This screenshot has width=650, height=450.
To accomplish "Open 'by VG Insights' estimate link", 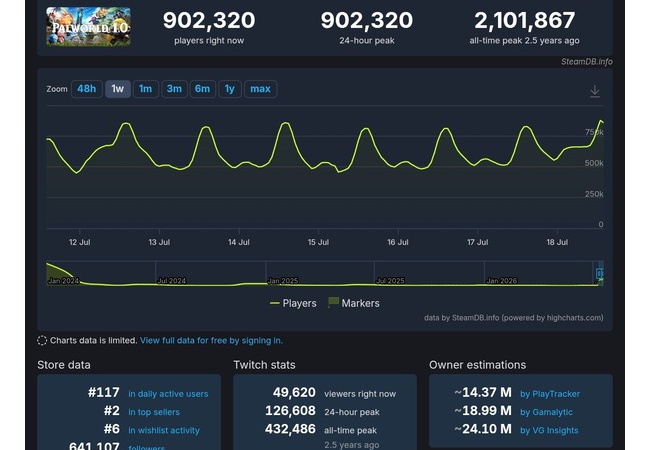I will point(549,431).
